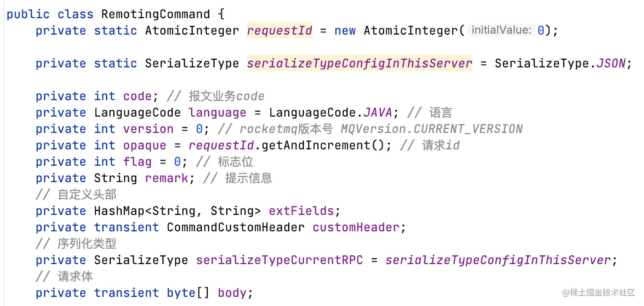
Task: Click the flag field initialized to 0
Action: pos(138,161)
